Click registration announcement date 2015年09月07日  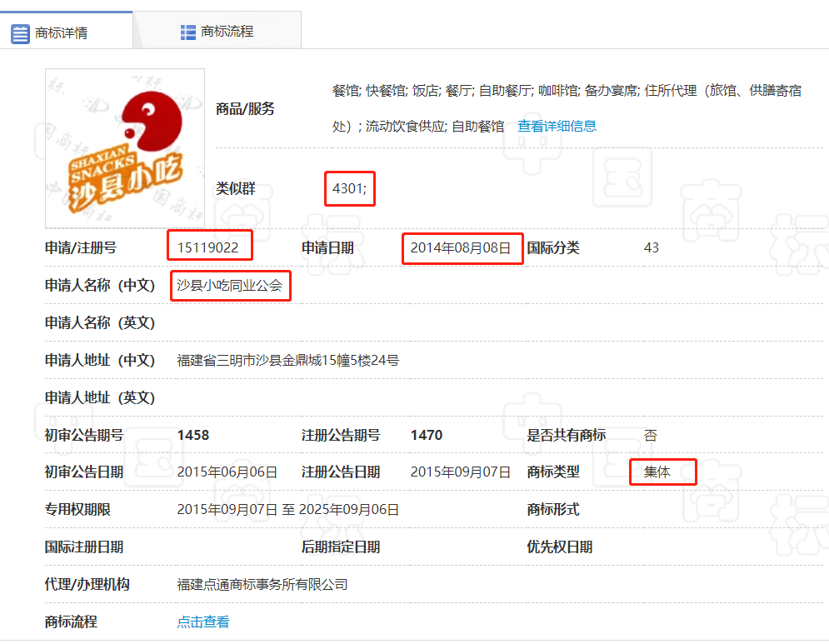pos(461,472)
